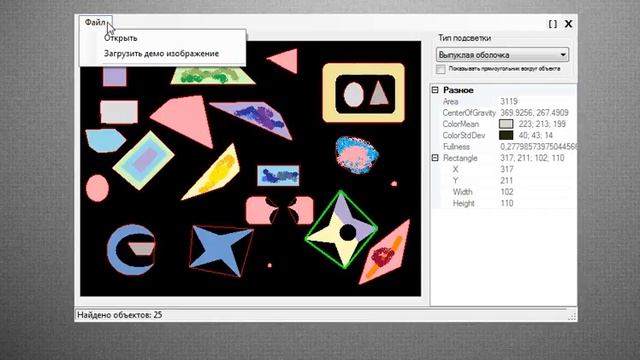Image resolution: width=640 pixels, height=360 pixels.
Task: Close the application window
Action: point(568,24)
